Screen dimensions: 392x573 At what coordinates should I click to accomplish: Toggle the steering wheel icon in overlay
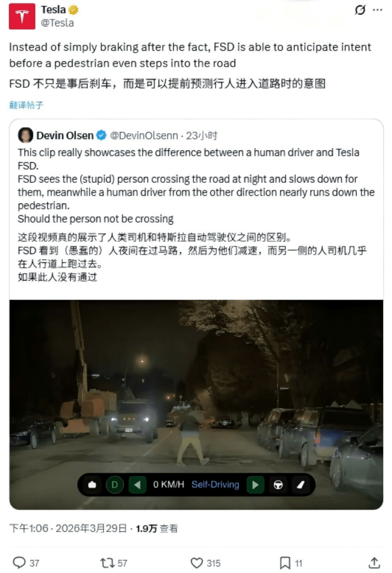pyautogui.click(x=278, y=485)
